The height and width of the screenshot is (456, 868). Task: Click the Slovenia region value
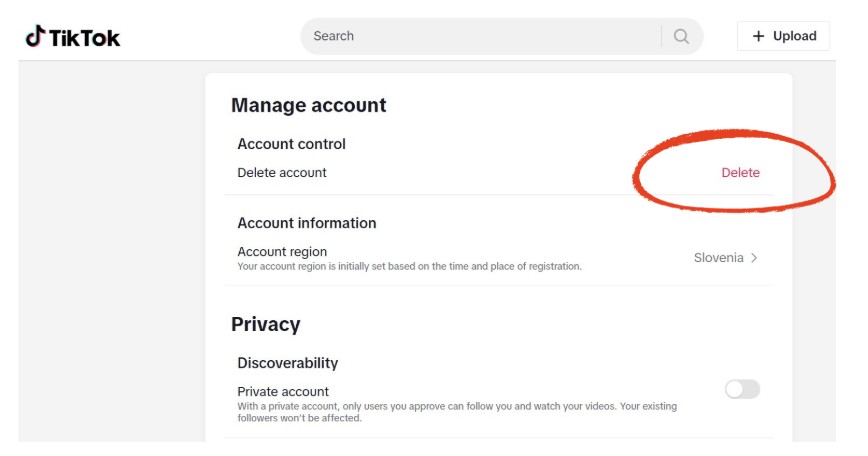coord(719,258)
